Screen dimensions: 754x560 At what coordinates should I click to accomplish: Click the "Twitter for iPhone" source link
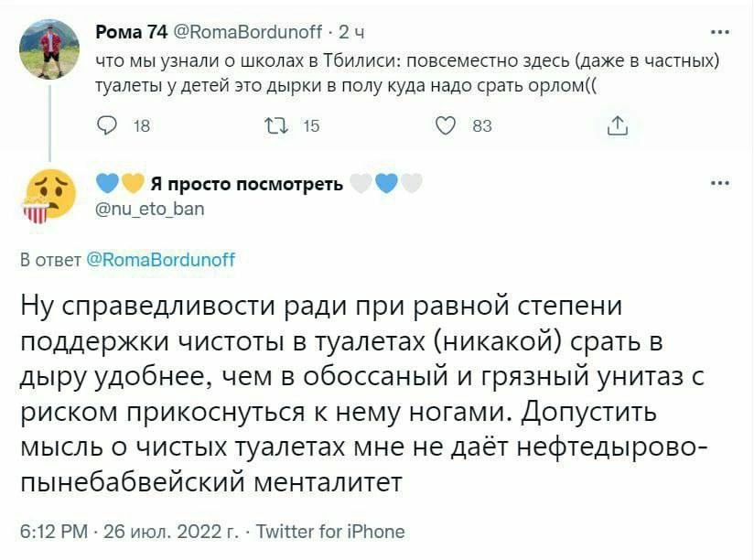[x=330, y=531]
